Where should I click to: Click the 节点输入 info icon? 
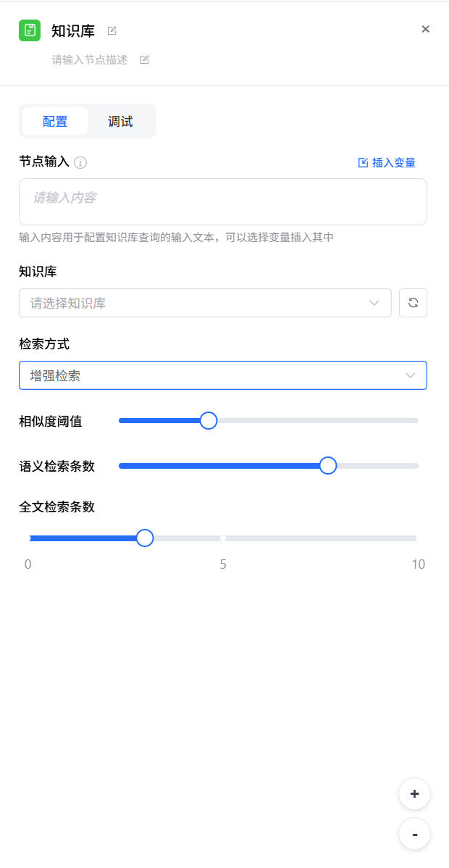click(80, 162)
